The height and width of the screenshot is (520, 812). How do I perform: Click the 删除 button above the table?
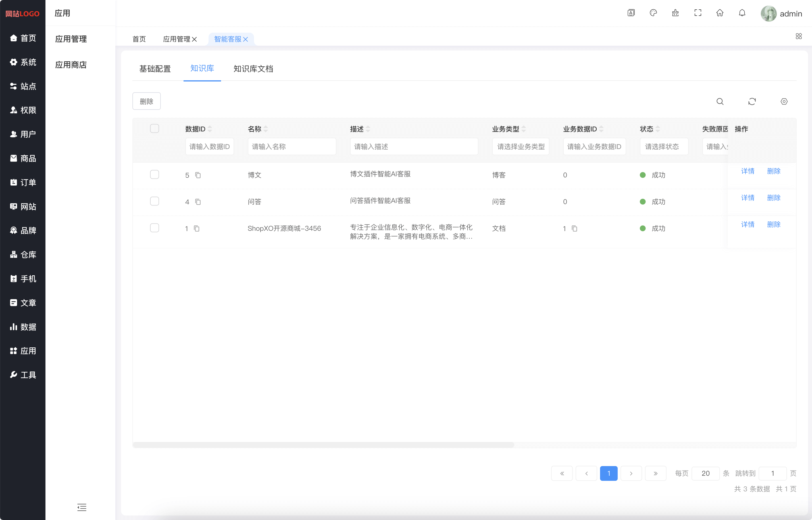click(x=146, y=101)
